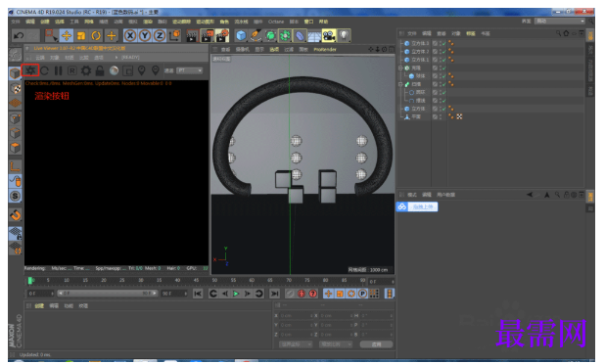Select the Live Selection tool

point(51,36)
